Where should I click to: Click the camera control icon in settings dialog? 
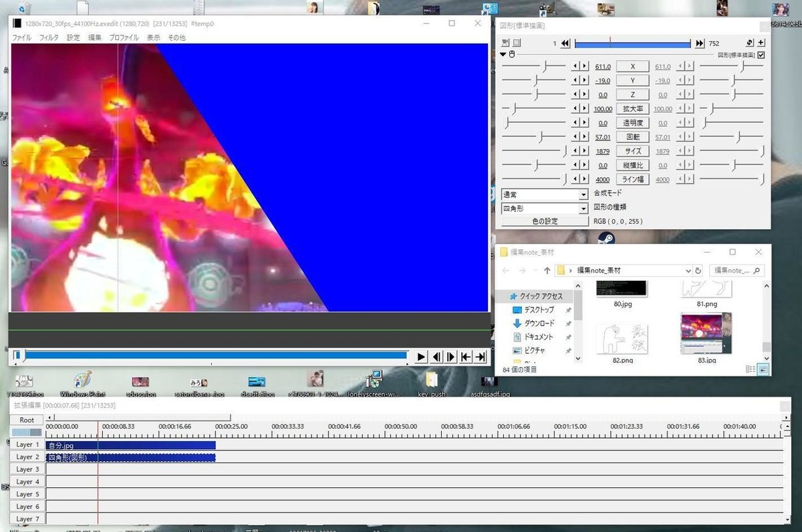point(506,43)
